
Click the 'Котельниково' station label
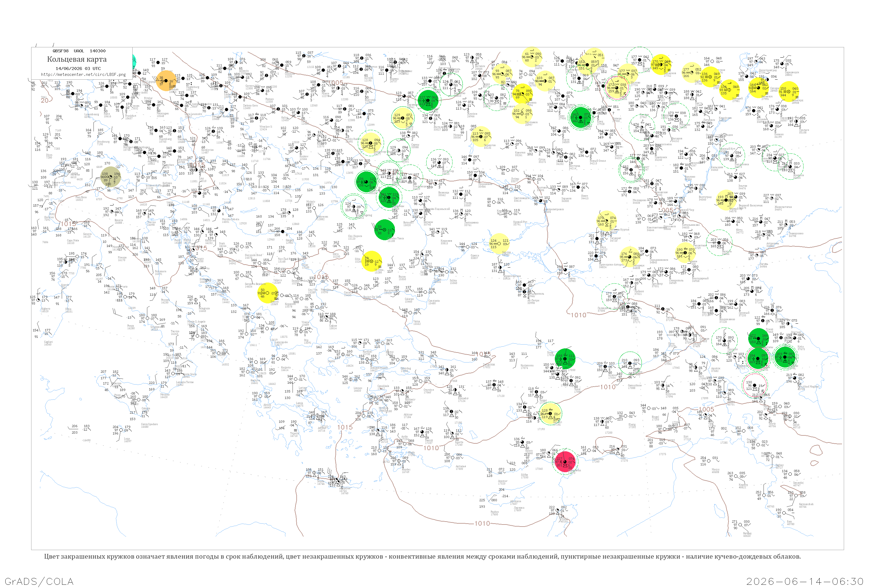coord(691,225)
